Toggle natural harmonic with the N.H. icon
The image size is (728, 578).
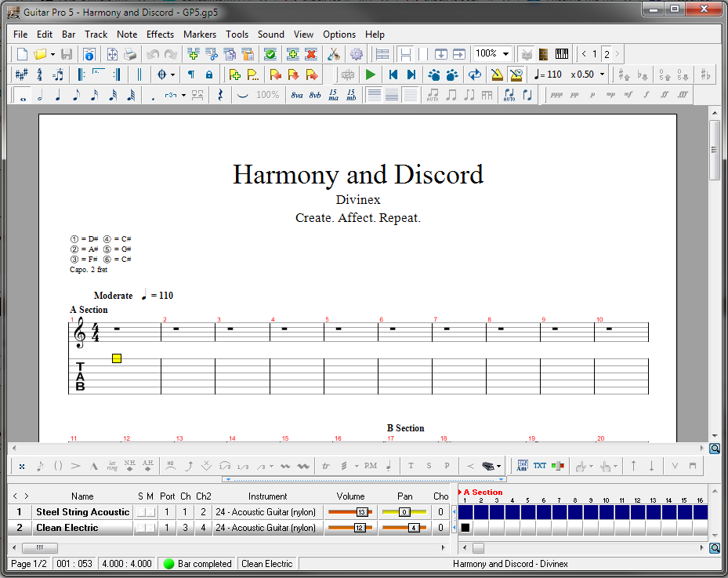tap(129, 463)
